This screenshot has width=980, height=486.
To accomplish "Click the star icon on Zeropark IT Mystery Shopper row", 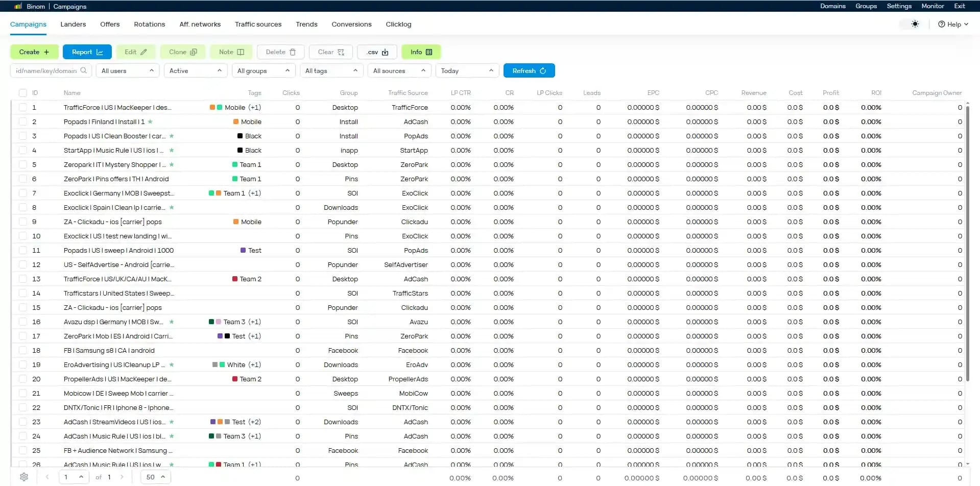I will (172, 164).
